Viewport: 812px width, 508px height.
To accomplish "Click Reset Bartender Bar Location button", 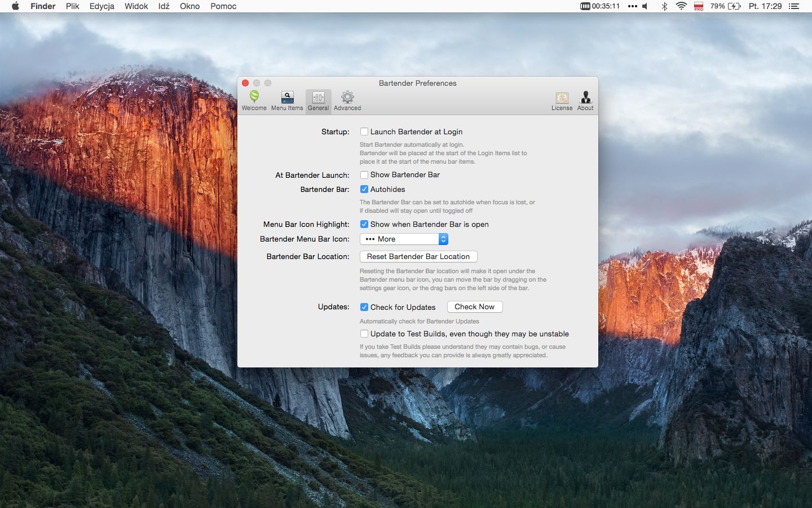I will click(418, 256).
